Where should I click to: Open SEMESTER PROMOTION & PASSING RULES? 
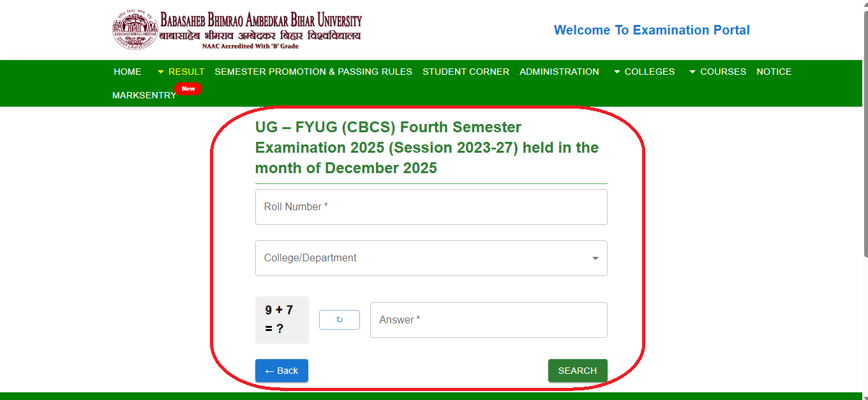click(313, 72)
